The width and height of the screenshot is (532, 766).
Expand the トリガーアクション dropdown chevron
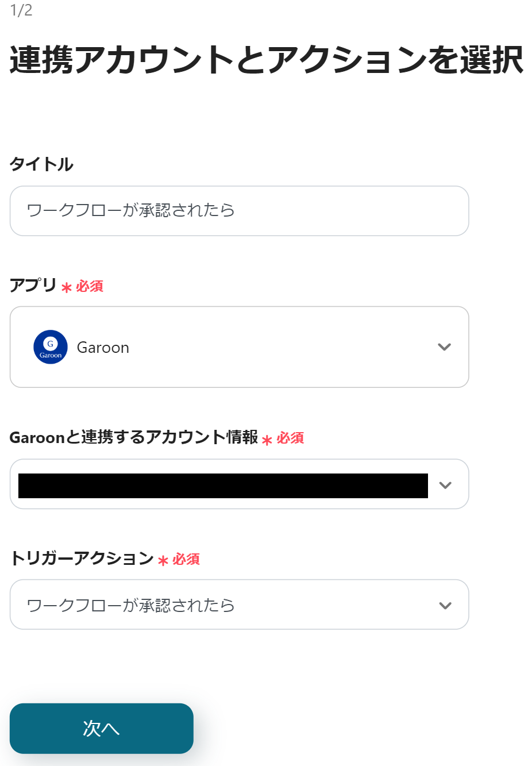(x=445, y=606)
